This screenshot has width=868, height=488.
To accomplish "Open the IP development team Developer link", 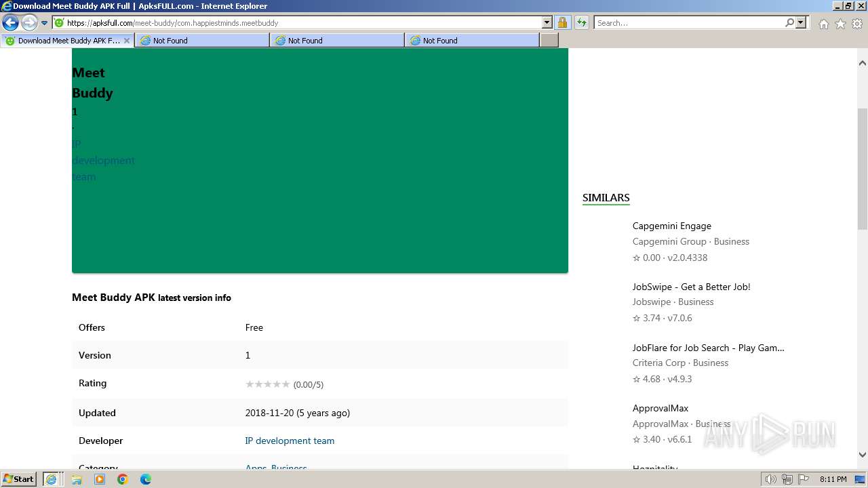I will coord(290,441).
